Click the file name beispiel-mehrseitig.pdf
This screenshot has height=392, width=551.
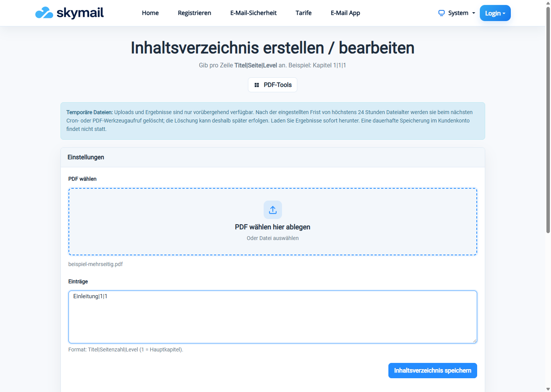pyautogui.click(x=96, y=264)
